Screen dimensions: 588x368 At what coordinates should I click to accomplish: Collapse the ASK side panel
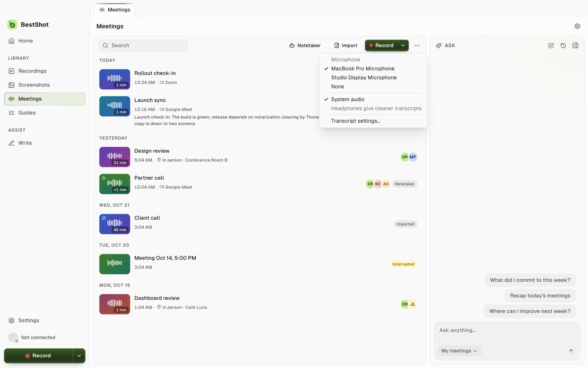[575, 46]
